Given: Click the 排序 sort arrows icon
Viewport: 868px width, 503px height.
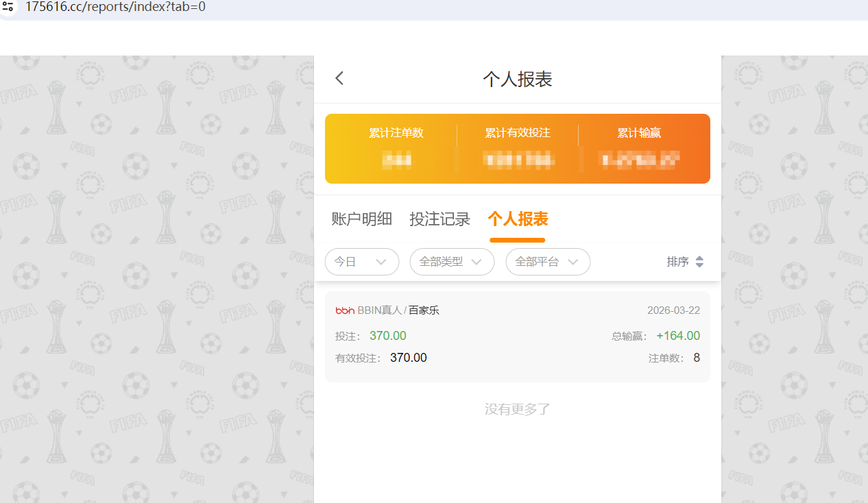Looking at the screenshot, I should click(x=699, y=261).
